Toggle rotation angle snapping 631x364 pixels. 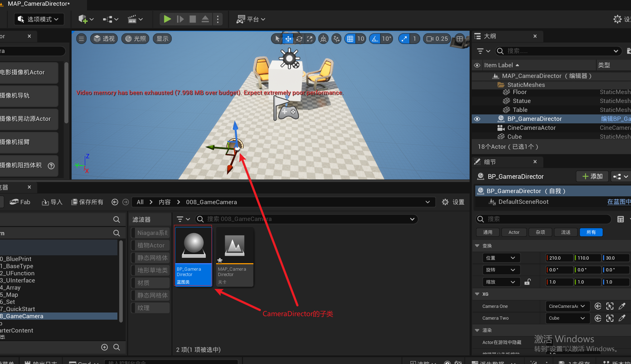(x=375, y=39)
